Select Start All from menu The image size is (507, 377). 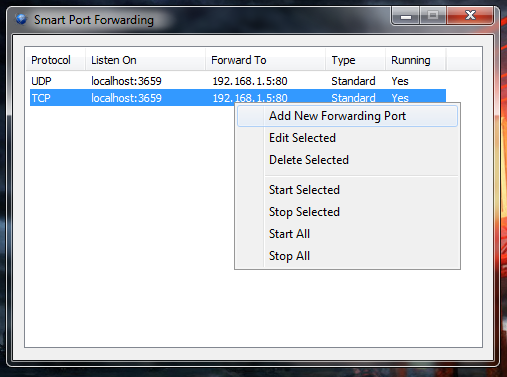tap(347, 234)
